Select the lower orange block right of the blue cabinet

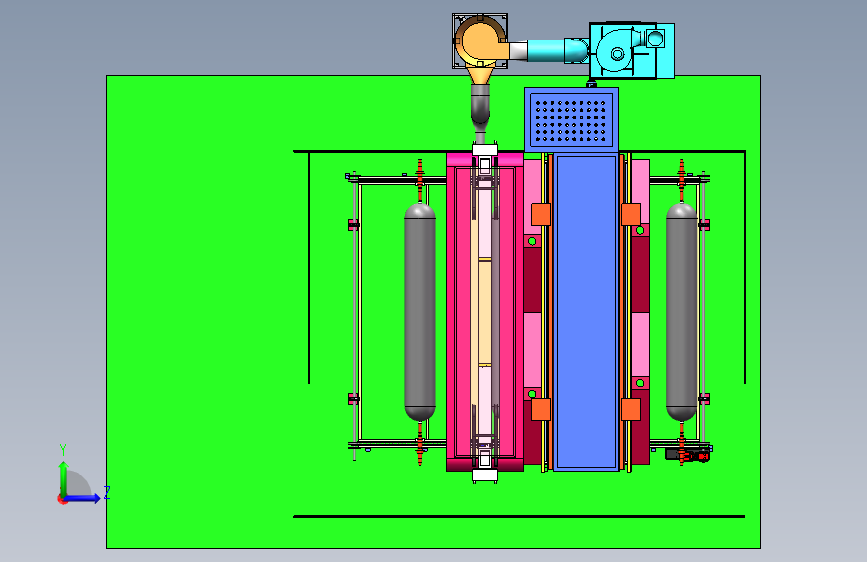click(631, 410)
